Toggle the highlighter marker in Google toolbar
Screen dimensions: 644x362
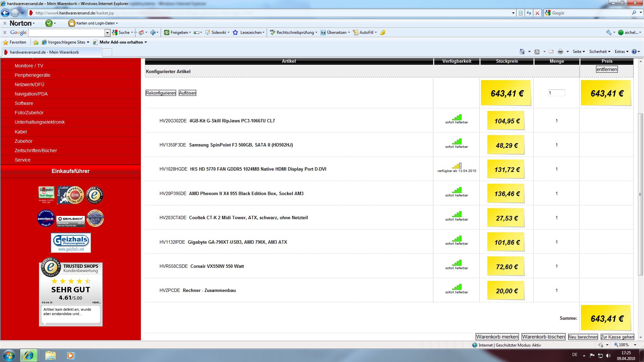click(x=383, y=33)
